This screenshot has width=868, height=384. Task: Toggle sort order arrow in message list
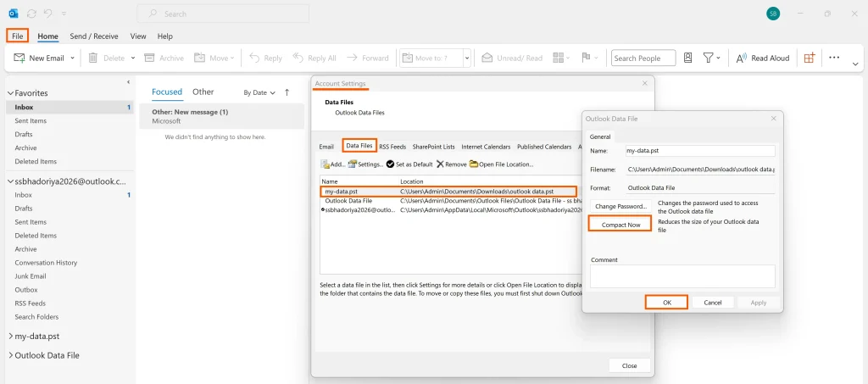point(287,93)
